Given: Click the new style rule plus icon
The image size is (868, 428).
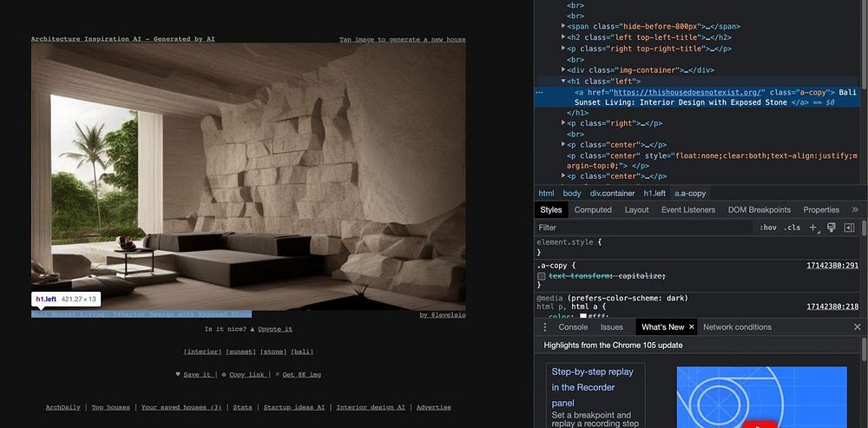Looking at the screenshot, I should tap(813, 227).
